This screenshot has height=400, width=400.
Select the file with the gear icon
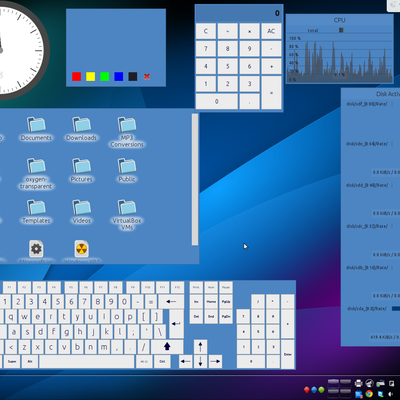tap(36, 249)
